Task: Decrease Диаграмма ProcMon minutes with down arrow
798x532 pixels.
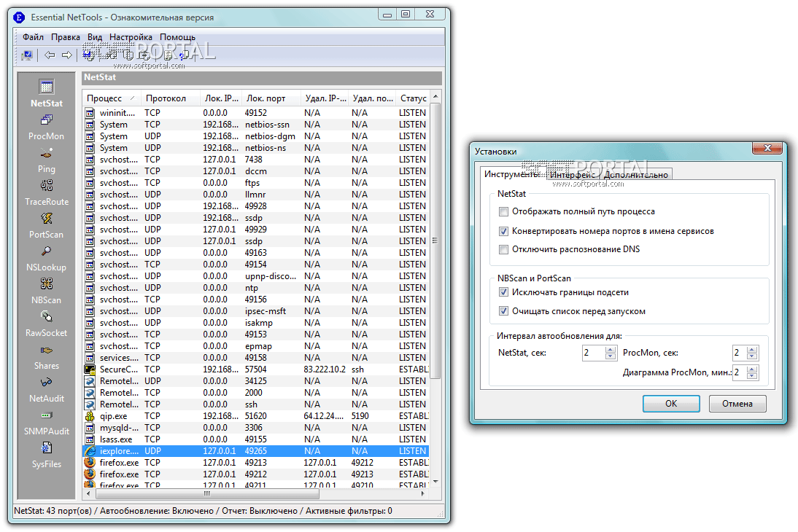Action: pyautogui.click(x=752, y=376)
